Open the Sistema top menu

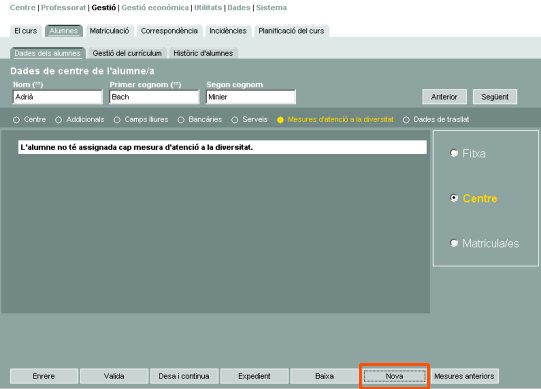point(271,8)
